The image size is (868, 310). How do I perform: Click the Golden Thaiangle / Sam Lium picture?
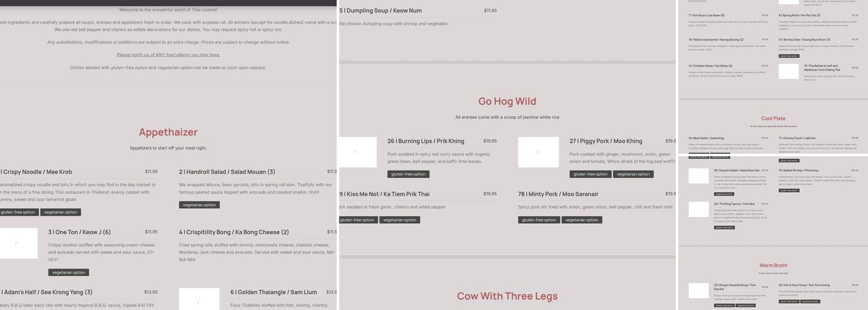click(199, 299)
